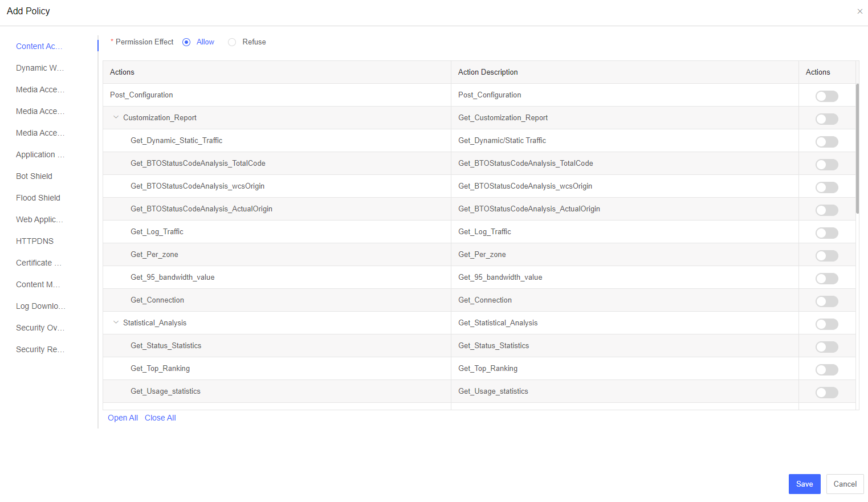
Task: Close the Add Policy dialog with X
Action: click(859, 11)
